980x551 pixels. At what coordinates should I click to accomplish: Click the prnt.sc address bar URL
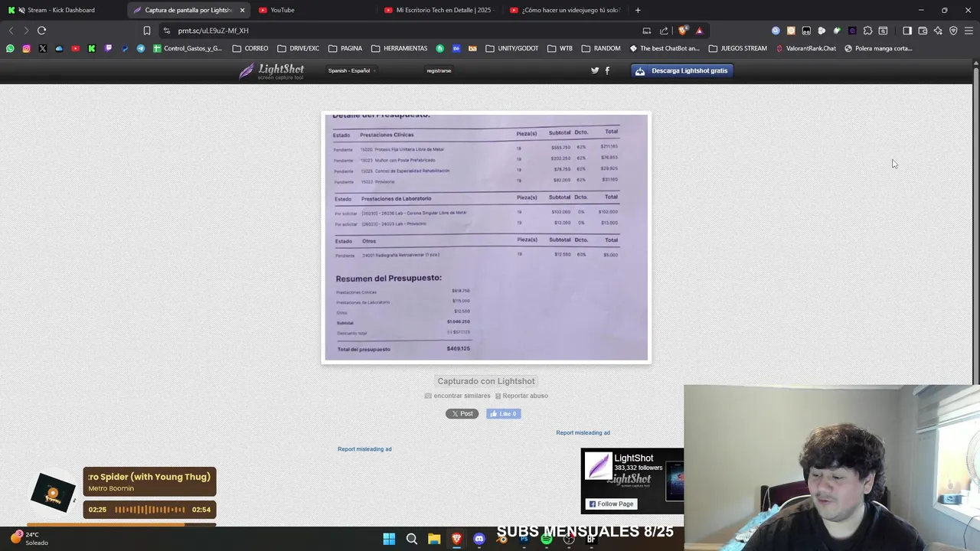[213, 31]
